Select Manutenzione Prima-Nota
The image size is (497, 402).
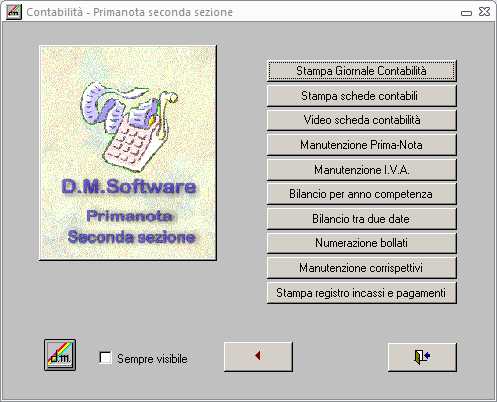(361, 145)
